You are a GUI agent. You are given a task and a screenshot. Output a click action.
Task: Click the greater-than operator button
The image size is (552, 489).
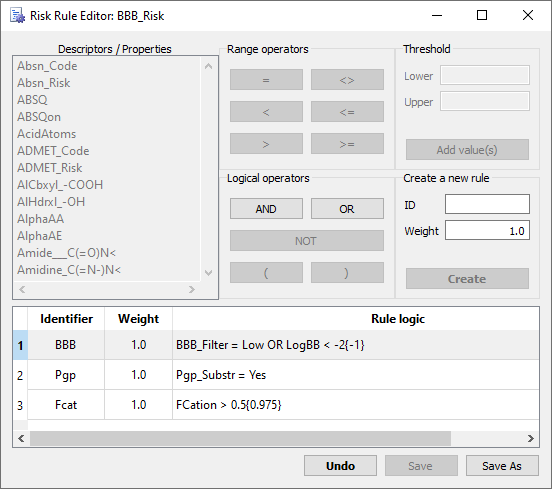pyautogui.click(x=266, y=144)
